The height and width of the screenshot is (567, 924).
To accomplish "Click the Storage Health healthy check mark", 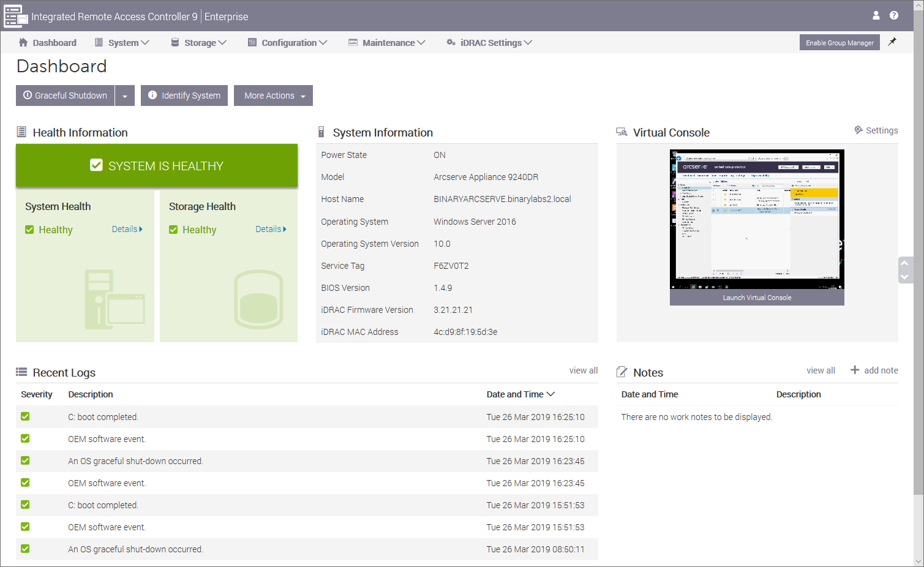I will 173,230.
